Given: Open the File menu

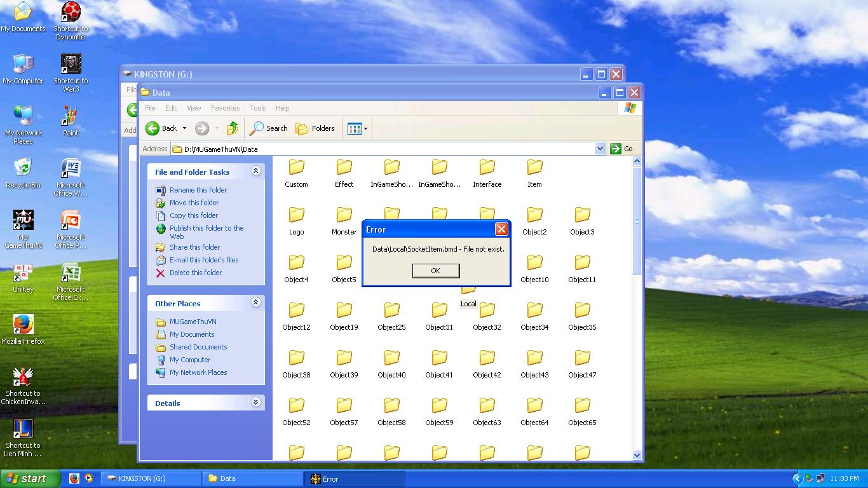Looking at the screenshot, I should click(151, 108).
